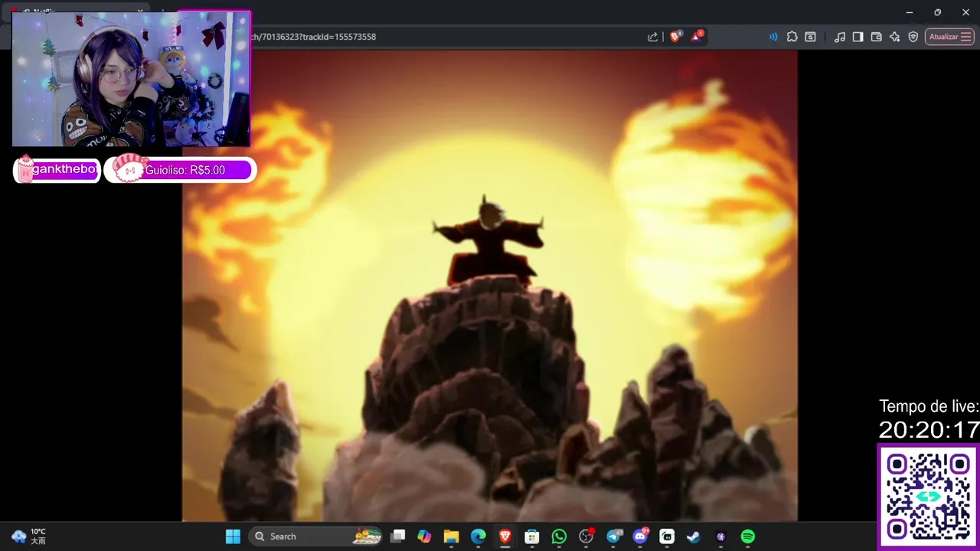Maximize the Brave browser window
The width and height of the screenshot is (980, 551).
click(x=937, y=12)
